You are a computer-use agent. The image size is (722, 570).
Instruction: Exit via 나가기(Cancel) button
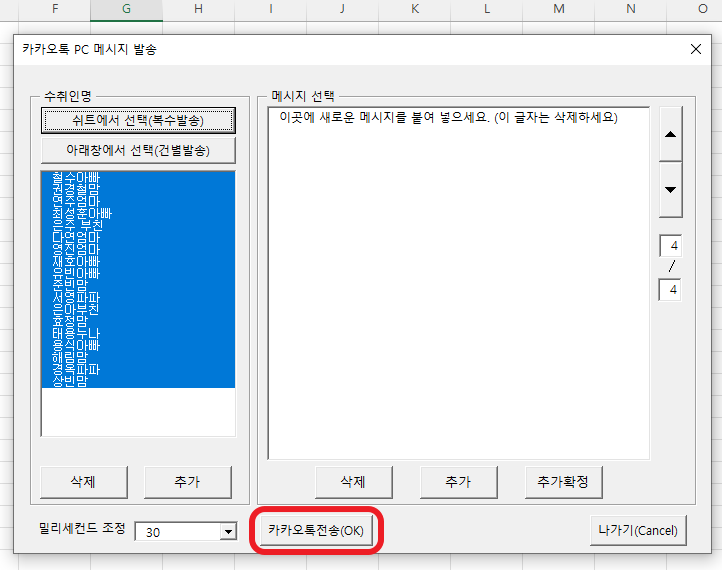pos(638,530)
